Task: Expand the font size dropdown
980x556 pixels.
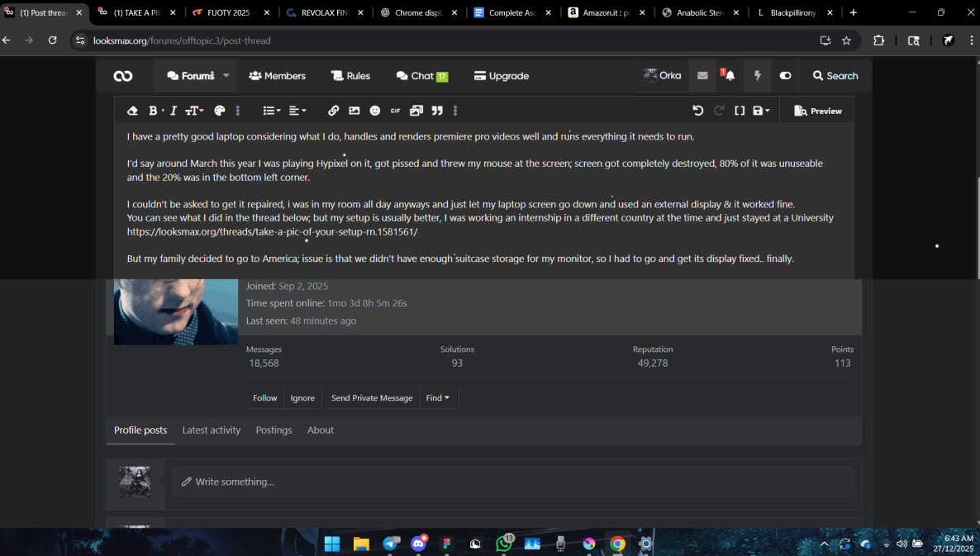Action: (x=194, y=111)
